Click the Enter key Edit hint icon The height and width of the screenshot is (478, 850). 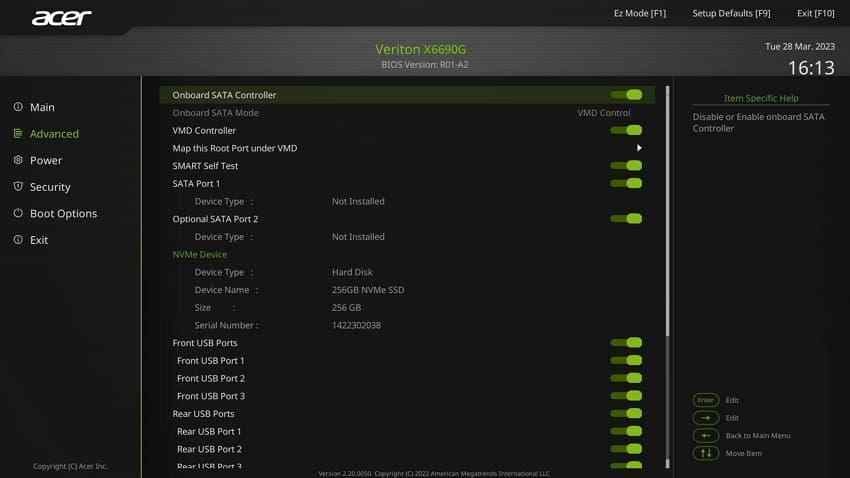705,400
